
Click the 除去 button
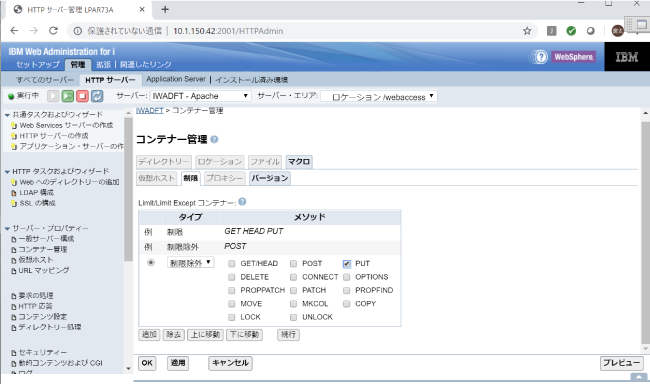click(x=174, y=335)
